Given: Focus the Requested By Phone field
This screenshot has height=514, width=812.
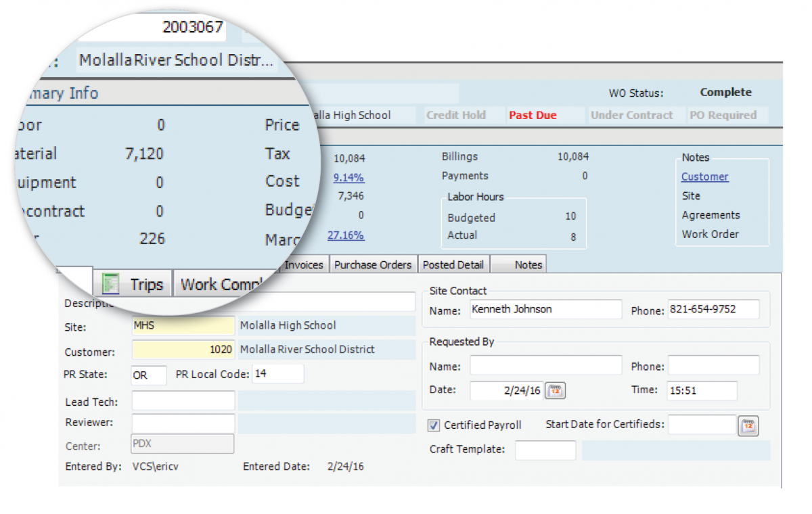Looking at the screenshot, I should (x=714, y=365).
